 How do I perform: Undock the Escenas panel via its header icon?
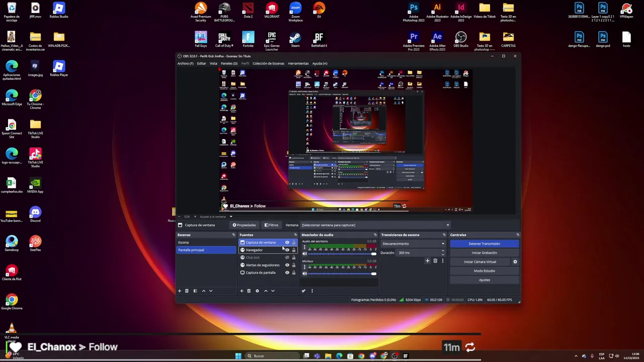coord(233,235)
